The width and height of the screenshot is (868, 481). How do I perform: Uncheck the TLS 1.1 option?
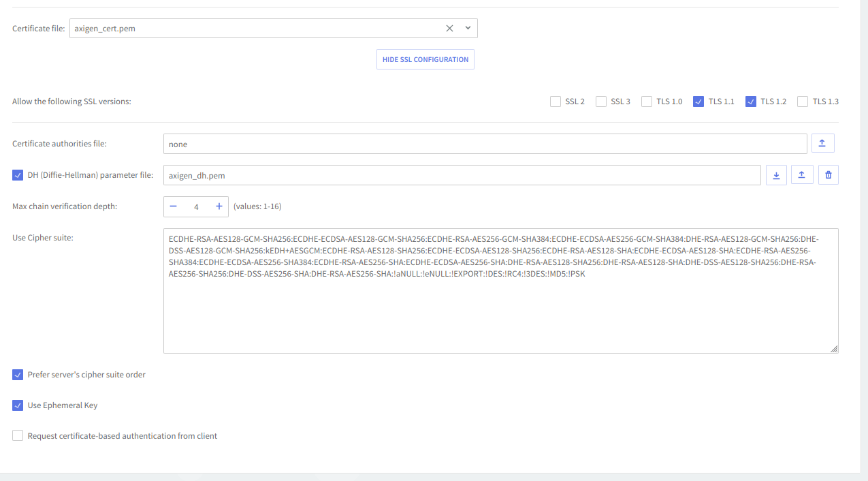698,102
